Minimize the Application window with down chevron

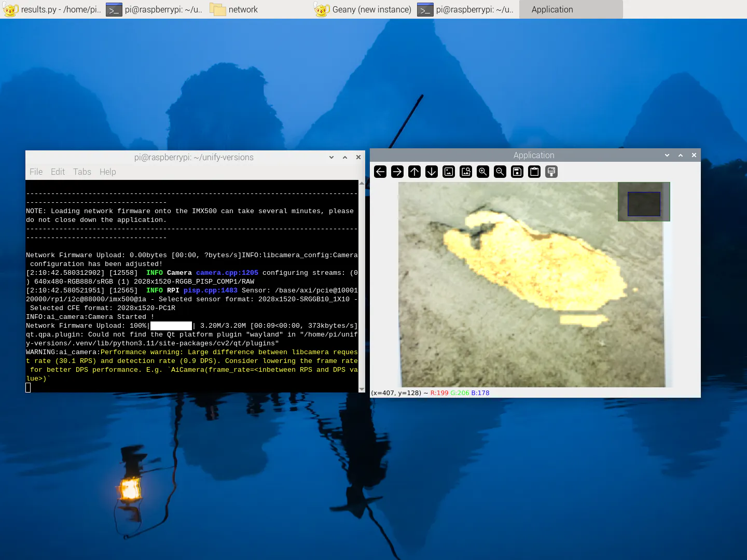point(667,155)
